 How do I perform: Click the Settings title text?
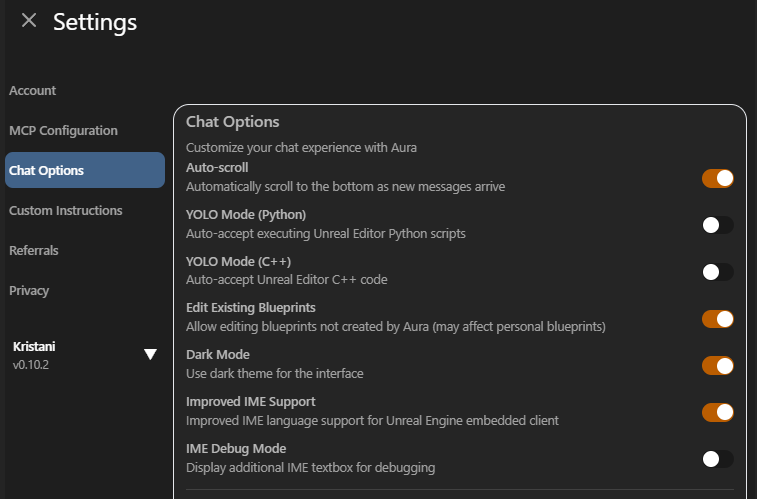(95, 21)
